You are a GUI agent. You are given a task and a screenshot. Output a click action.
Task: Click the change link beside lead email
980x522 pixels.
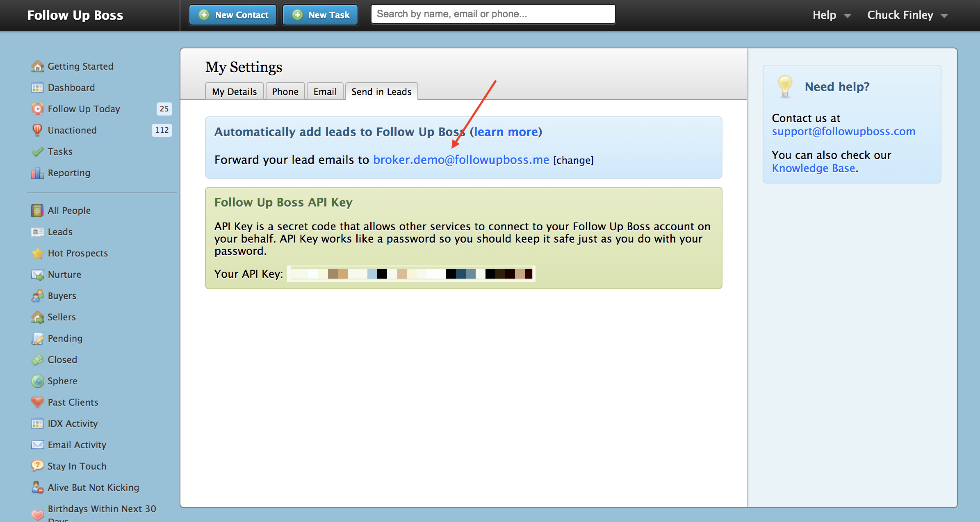click(573, 160)
